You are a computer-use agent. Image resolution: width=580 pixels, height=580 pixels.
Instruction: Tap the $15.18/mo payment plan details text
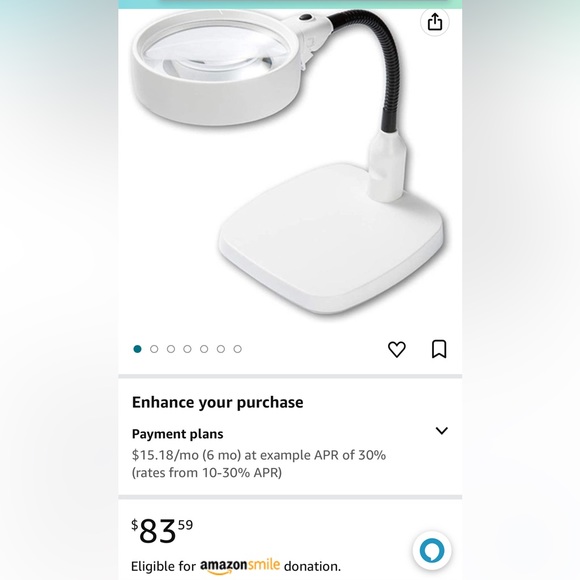pyautogui.click(x=259, y=455)
